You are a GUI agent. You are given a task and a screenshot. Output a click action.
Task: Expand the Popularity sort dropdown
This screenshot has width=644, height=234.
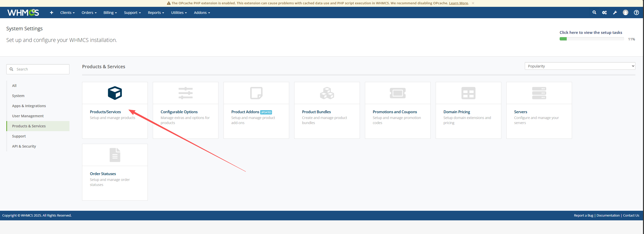click(580, 66)
